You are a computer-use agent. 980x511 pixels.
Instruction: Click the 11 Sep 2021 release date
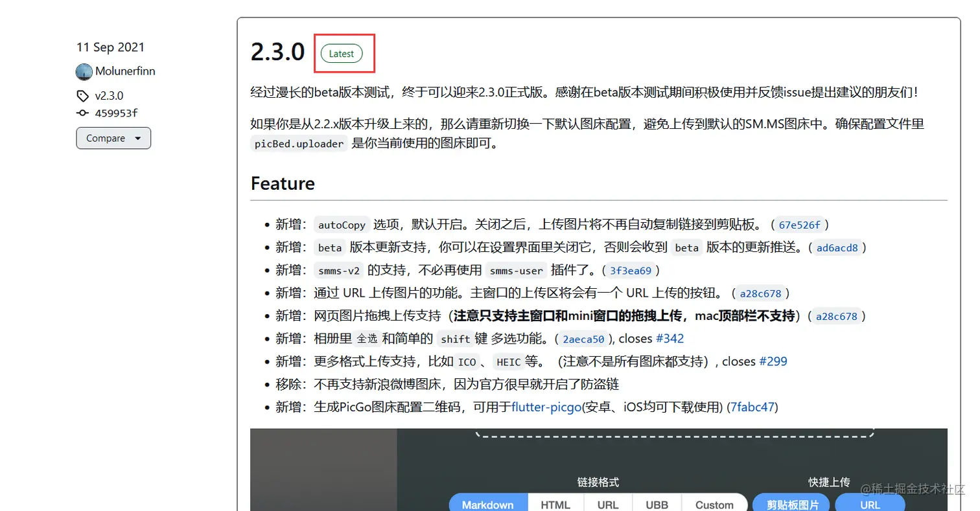click(110, 47)
